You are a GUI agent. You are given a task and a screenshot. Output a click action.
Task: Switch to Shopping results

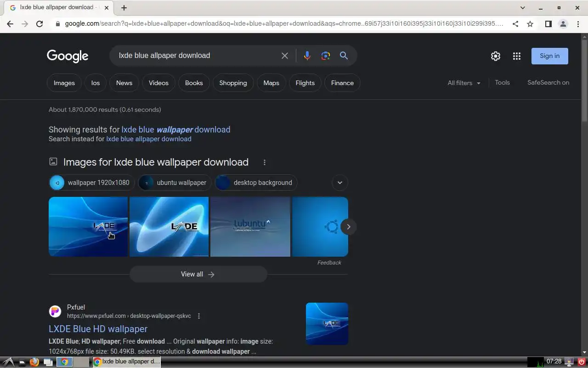coord(233,83)
